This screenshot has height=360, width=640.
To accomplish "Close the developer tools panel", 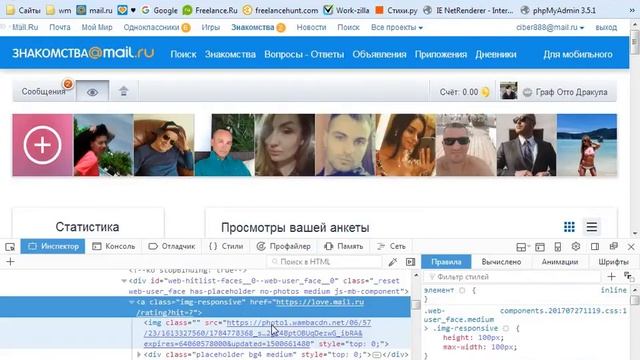I will (x=631, y=247).
